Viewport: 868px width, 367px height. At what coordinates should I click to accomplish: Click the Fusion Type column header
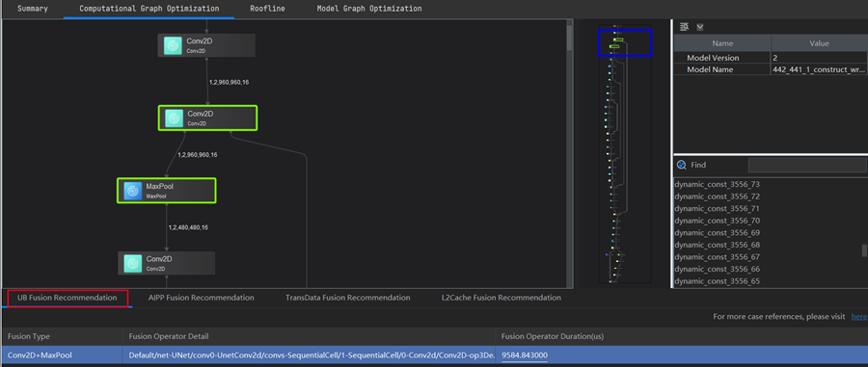pos(61,336)
